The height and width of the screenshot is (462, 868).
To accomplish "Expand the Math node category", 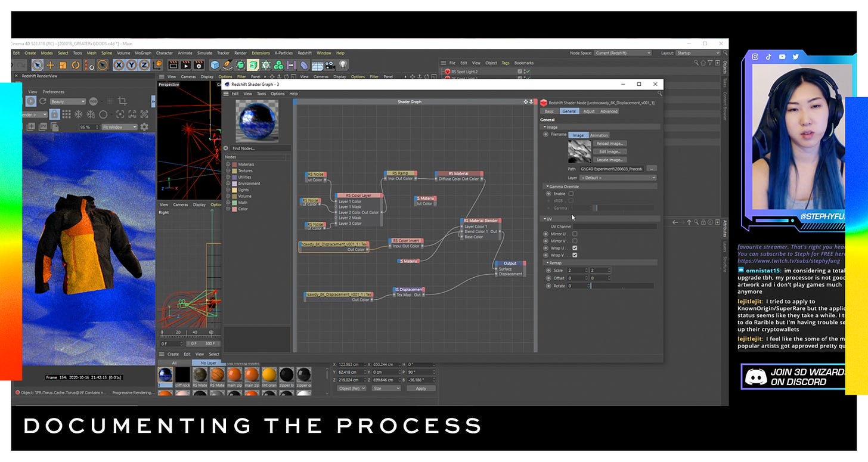I will [228, 203].
